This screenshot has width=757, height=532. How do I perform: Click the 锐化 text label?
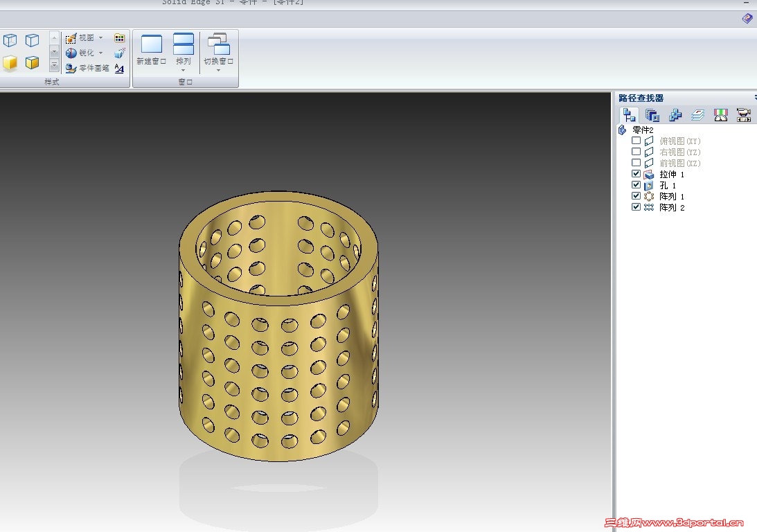(87, 53)
